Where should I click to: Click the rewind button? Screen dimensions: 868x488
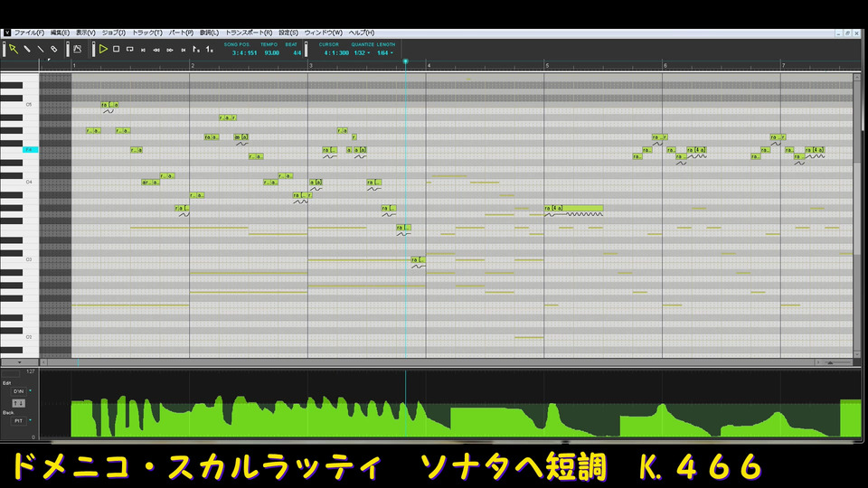[156, 50]
